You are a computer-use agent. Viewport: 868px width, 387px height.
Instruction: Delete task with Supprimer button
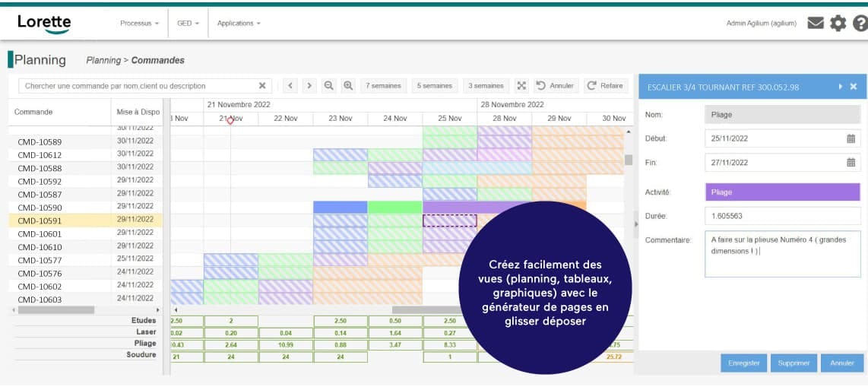coord(794,363)
